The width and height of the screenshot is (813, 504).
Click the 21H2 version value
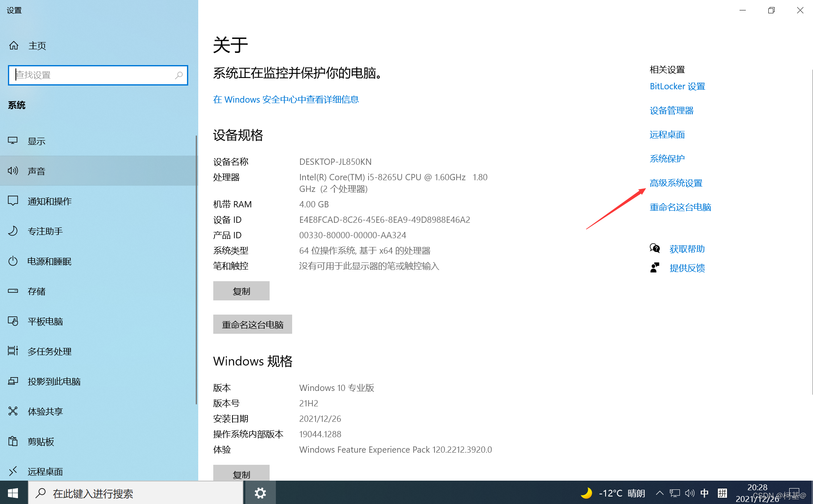click(308, 403)
